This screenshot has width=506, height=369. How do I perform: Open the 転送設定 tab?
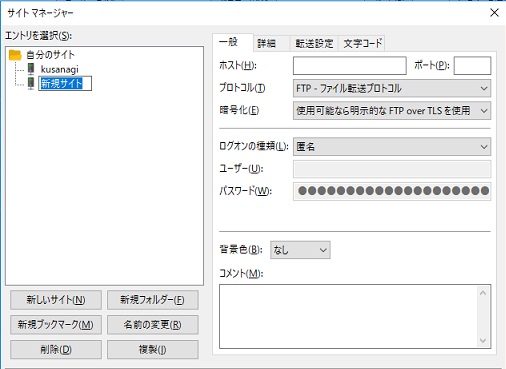pos(314,43)
